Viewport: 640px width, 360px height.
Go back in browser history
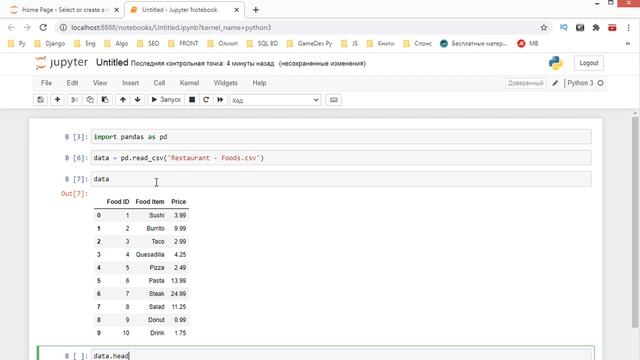[x=11, y=28]
